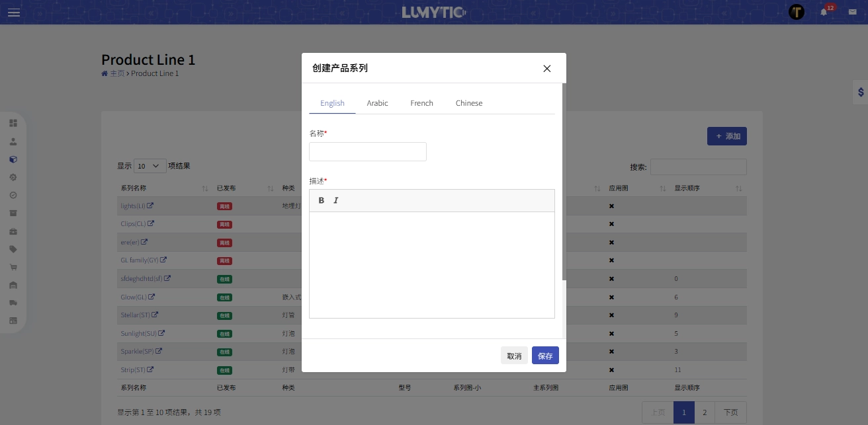This screenshot has height=425, width=868.
Task: Open the dashboard grid icon in sidebar
Action: (x=13, y=123)
